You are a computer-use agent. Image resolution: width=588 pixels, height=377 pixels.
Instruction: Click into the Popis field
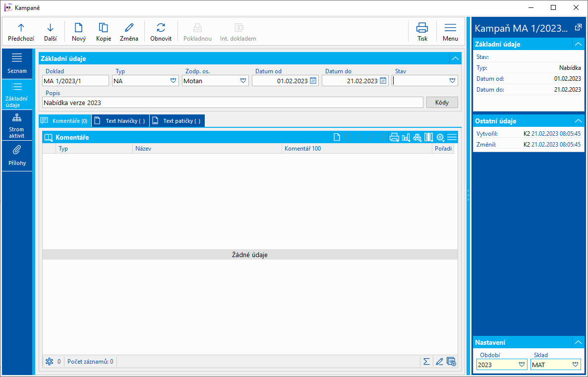(x=233, y=103)
